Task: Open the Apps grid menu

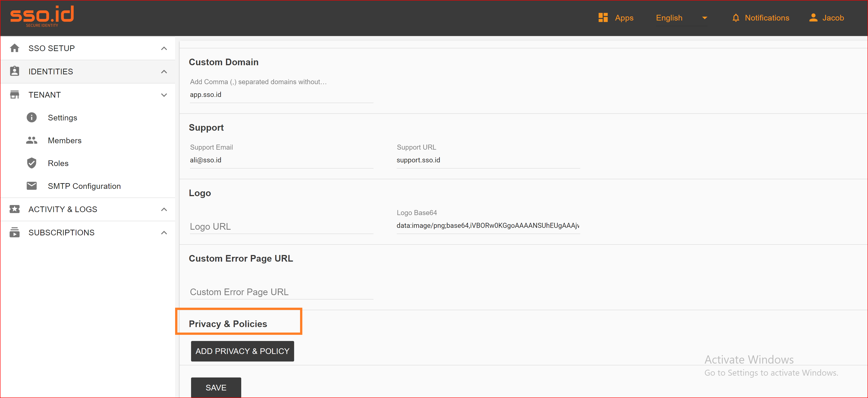Action: [x=604, y=18]
